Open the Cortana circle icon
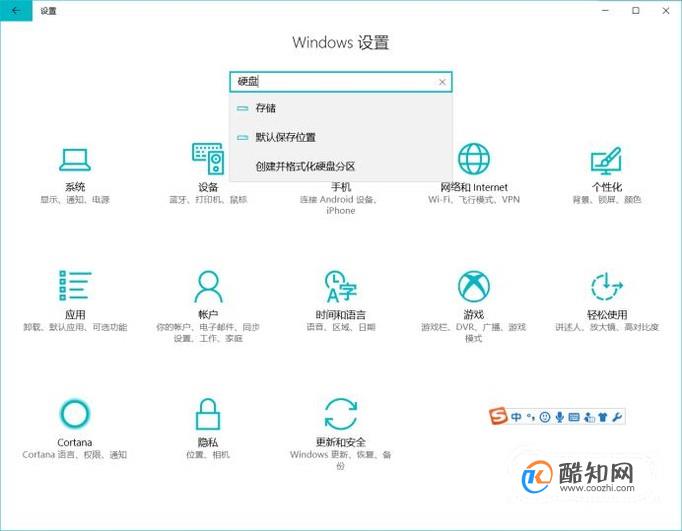The width and height of the screenshot is (682, 531). (x=75, y=414)
